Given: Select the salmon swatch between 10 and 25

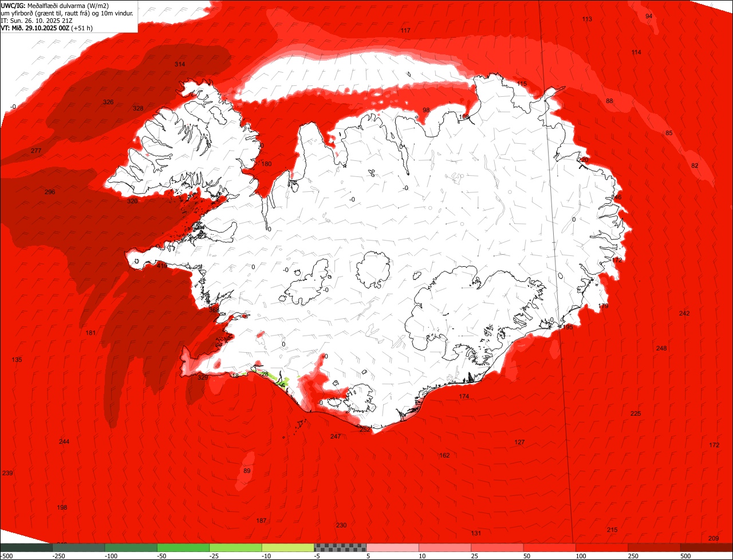Looking at the screenshot, I should 445,547.
